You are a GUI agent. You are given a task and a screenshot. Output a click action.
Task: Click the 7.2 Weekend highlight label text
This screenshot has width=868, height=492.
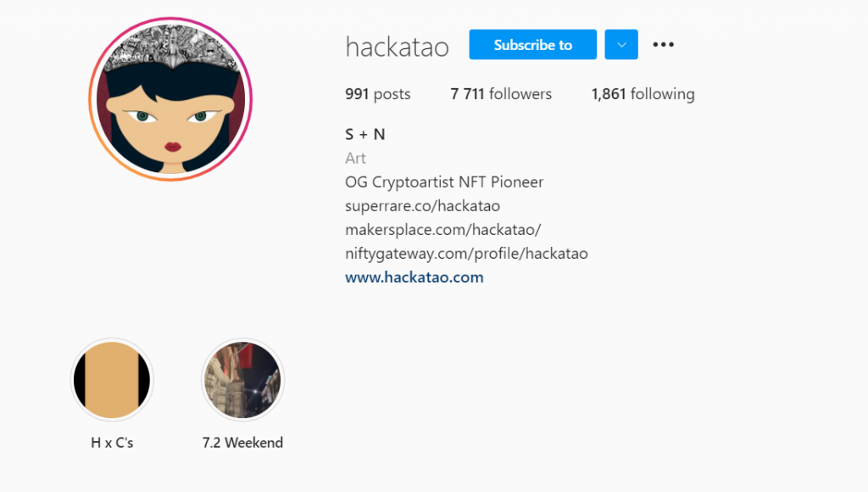point(242,443)
